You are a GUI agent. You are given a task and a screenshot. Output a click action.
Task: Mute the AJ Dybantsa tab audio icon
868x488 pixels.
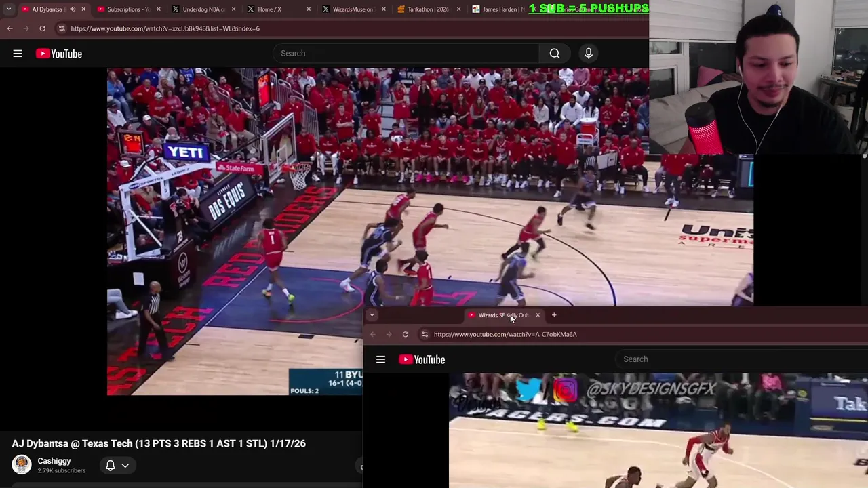73,9
